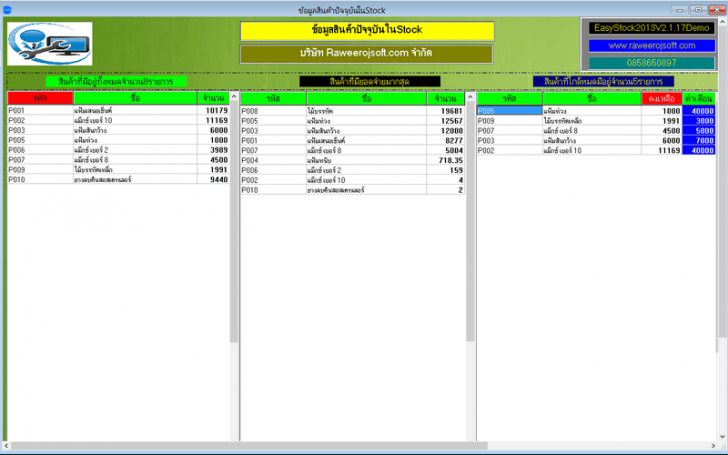This screenshot has height=455, width=728.
Task: Click the 'บริษัท Raweerojsoft.com จำกัด' company banner
Action: pyautogui.click(x=366, y=54)
